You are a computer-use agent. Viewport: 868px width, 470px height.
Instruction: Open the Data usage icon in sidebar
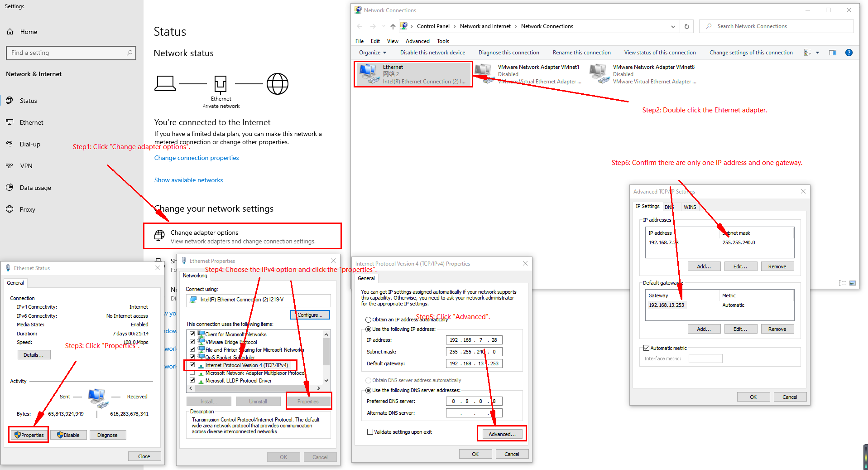tap(10, 187)
